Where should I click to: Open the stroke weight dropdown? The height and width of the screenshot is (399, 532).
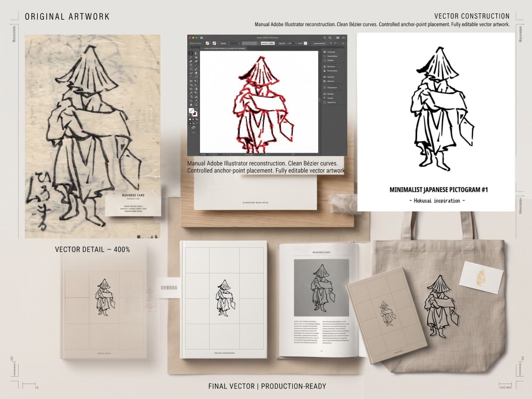click(239, 44)
